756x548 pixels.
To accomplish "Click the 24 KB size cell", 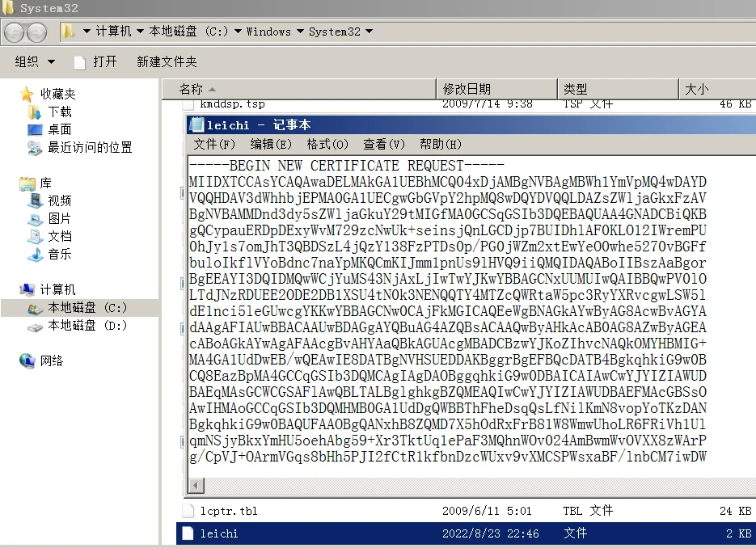I will tap(735, 511).
